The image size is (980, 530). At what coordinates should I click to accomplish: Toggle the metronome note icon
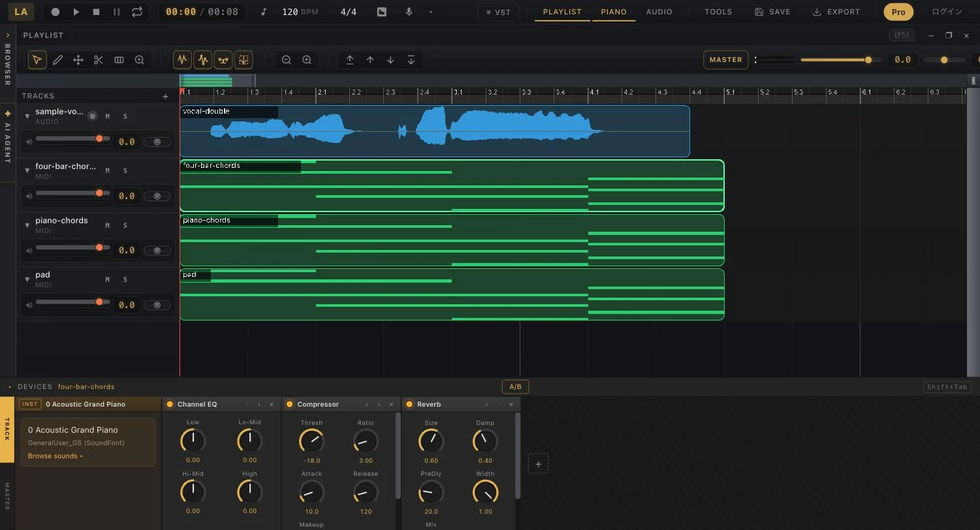(x=264, y=12)
